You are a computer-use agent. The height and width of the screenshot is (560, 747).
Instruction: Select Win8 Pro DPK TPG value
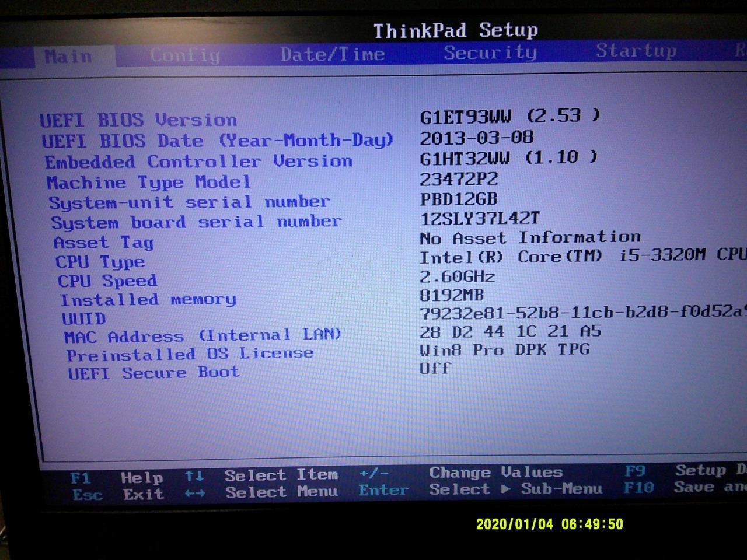click(505, 349)
